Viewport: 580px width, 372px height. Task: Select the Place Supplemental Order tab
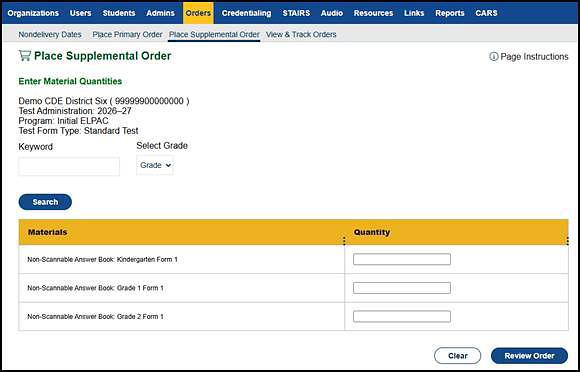[x=214, y=34]
